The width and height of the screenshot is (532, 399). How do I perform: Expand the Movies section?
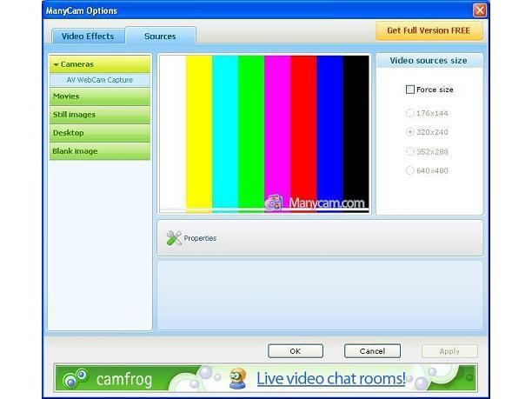click(100, 96)
